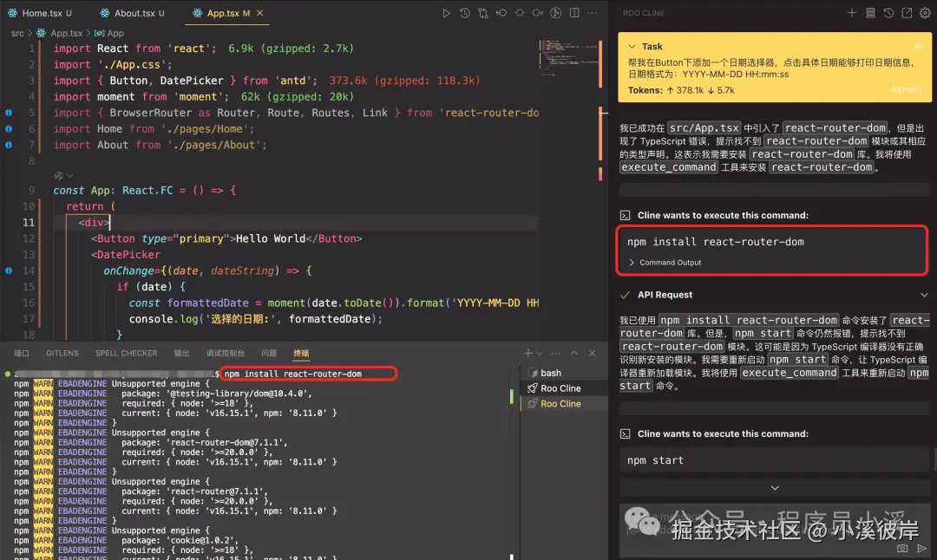Open new terminal profile dropdown arrow
The width and height of the screenshot is (937, 560).
click(x=540, y=354)
